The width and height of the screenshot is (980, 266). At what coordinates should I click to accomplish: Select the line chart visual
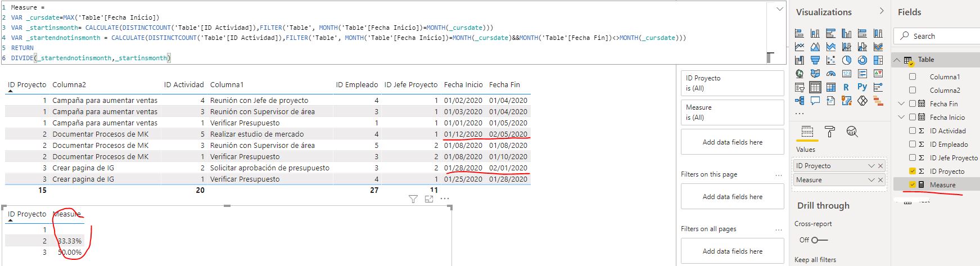click(800, 47)
